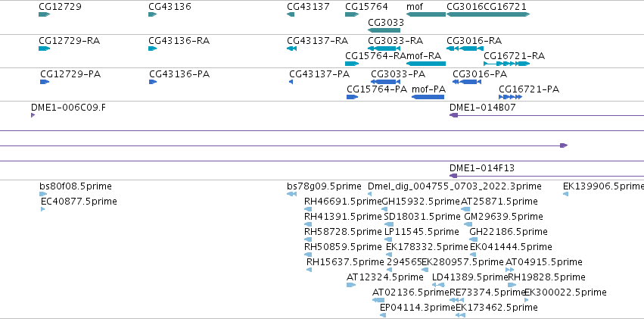This screenshot has width=644, height=319.
Task: Click the CG16721-RA transcript glyph
Action: click(x=507, y=64)
